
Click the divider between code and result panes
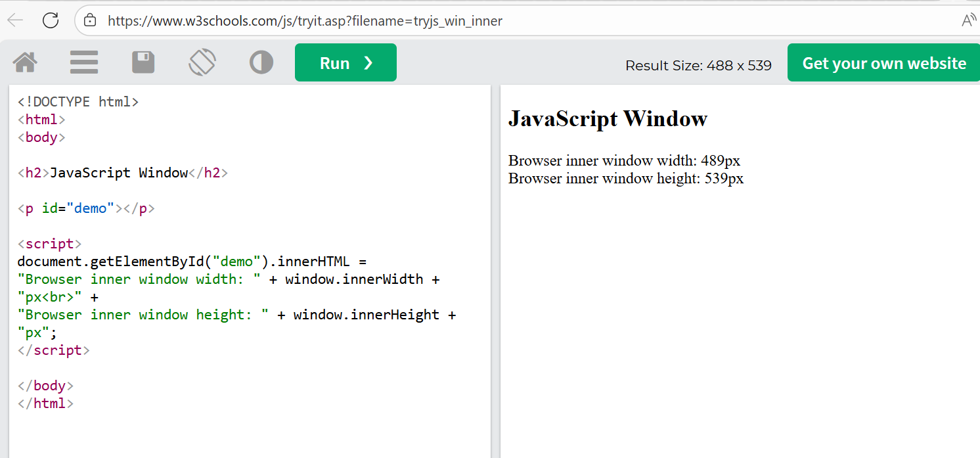point(495,263)
